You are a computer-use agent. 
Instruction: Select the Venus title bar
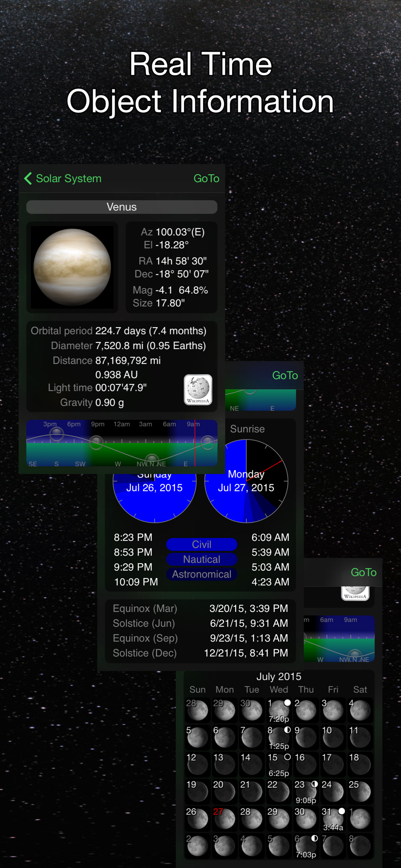(x=122, y=207)
